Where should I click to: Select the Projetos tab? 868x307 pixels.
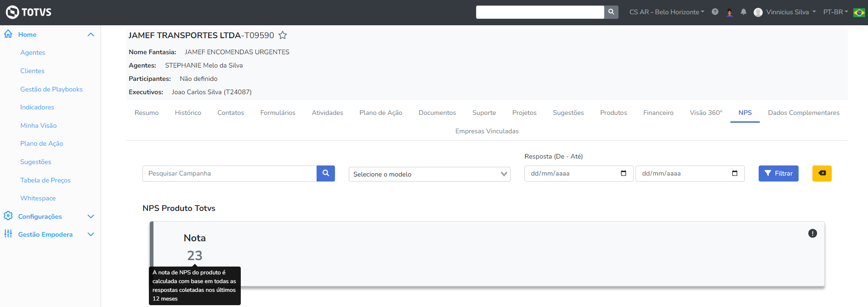[x=524, y=113]
